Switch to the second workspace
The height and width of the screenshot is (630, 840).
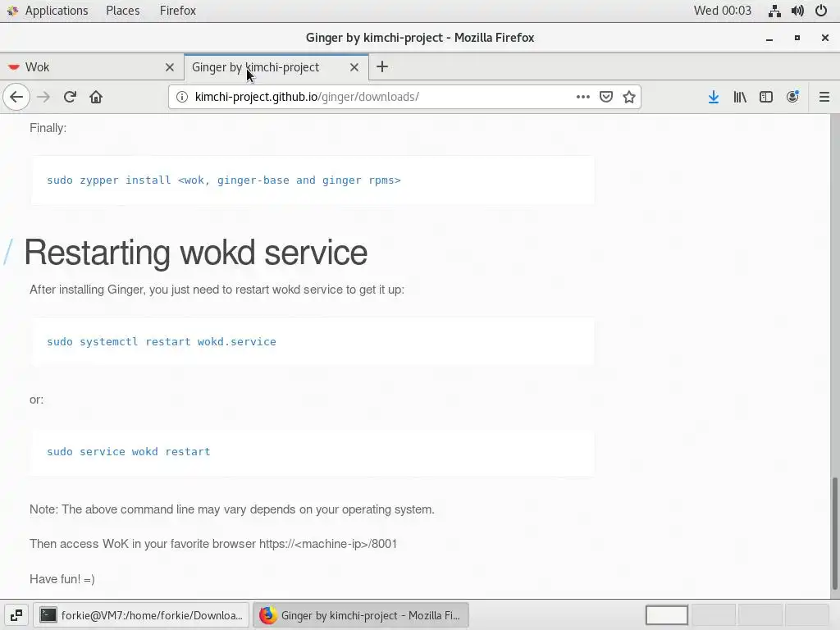point(714,615)
